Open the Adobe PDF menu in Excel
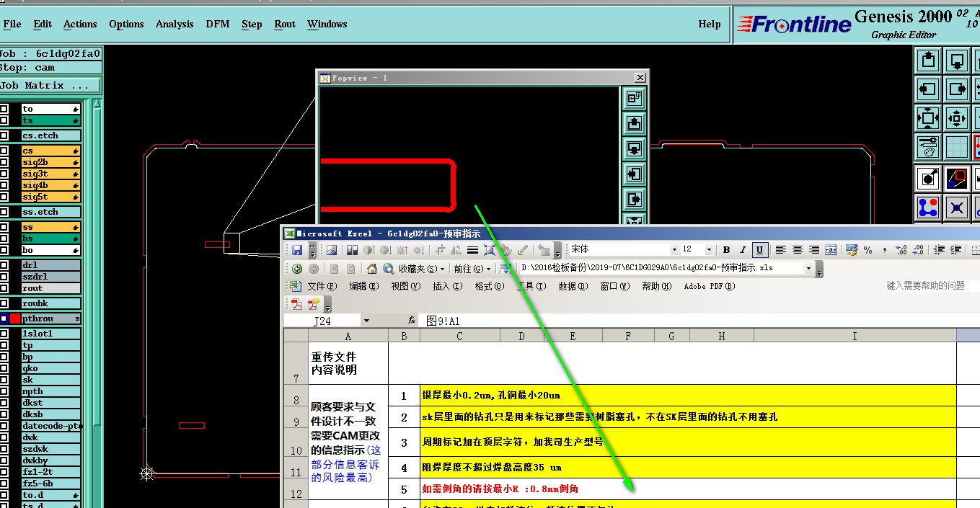980x508 pixels. (710, 286)
